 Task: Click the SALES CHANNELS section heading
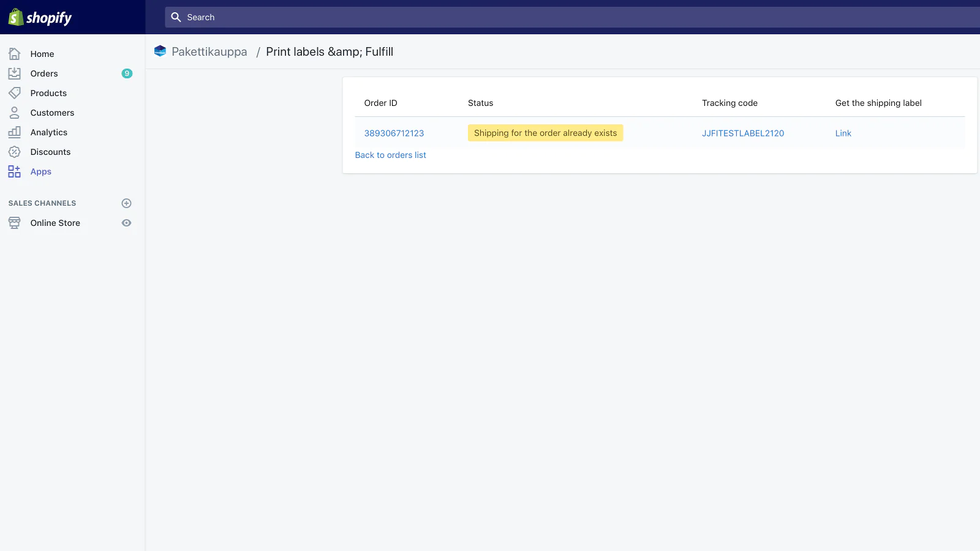tap(42, 203)
